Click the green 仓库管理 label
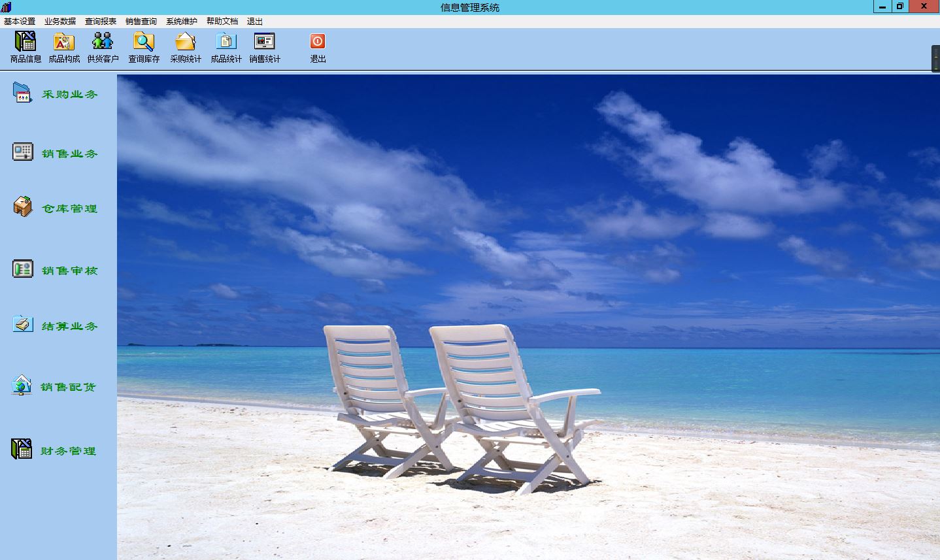 70,208
